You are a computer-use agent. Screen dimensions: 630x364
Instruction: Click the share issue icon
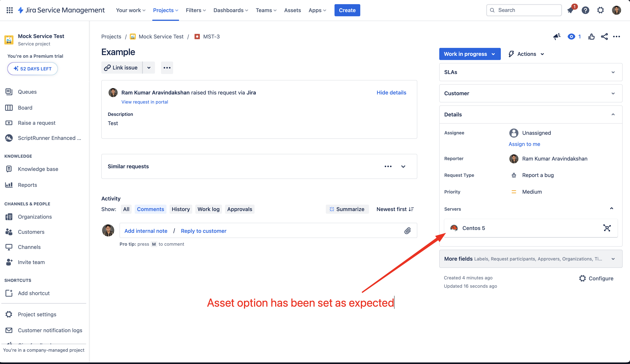click(x=604, y=37)
